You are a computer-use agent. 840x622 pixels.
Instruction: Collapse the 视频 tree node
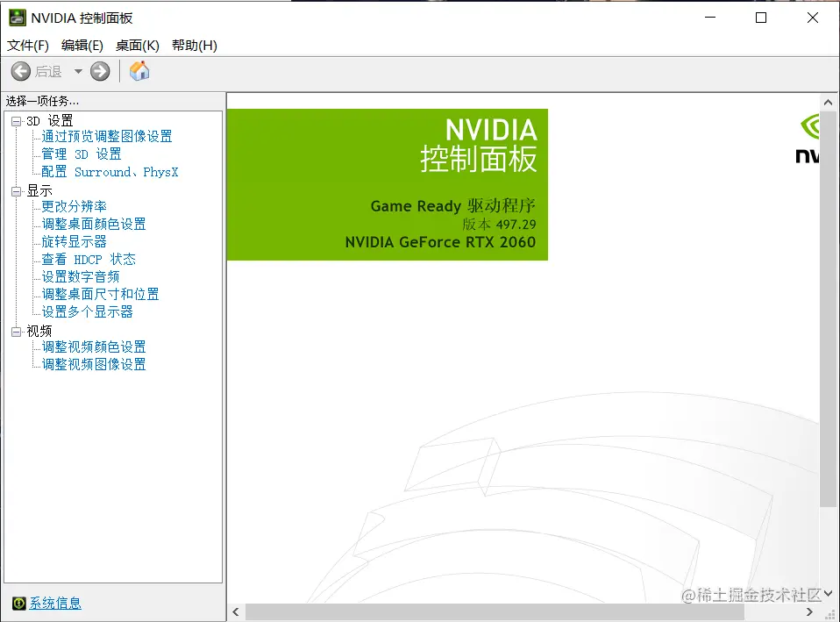[17, 332]
